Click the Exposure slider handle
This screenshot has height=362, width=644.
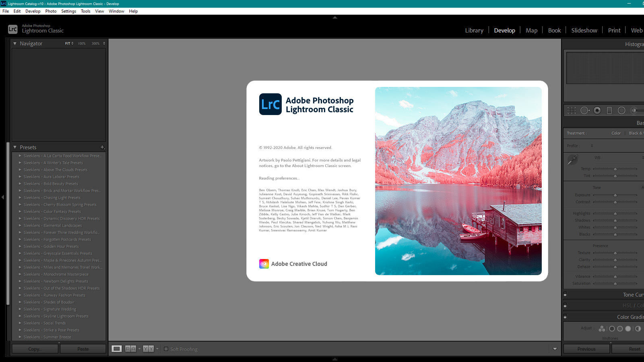click(x=615, y=195)
